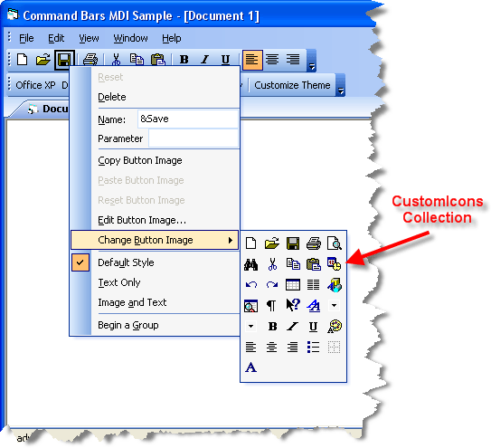Image resolution: width=491 pixels, height=448 pixels.
Task: Pick the italic slash image in the palette
Action: point(292,327)
